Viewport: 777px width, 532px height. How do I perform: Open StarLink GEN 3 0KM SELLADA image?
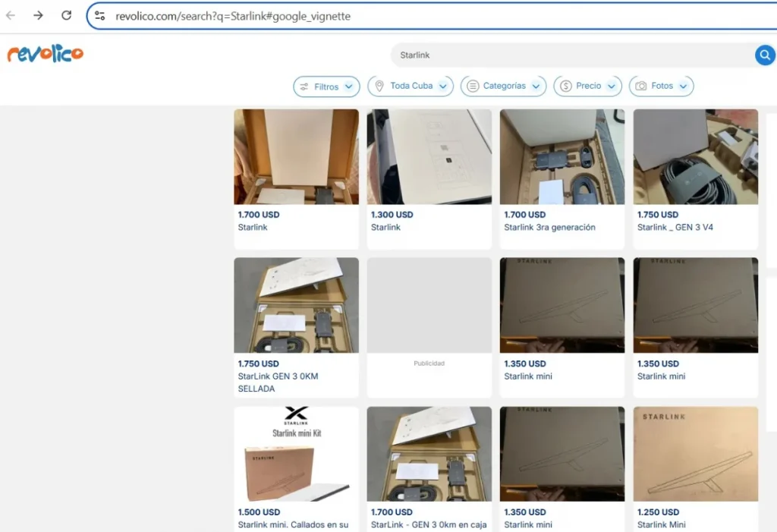click(x=297, y=305)
